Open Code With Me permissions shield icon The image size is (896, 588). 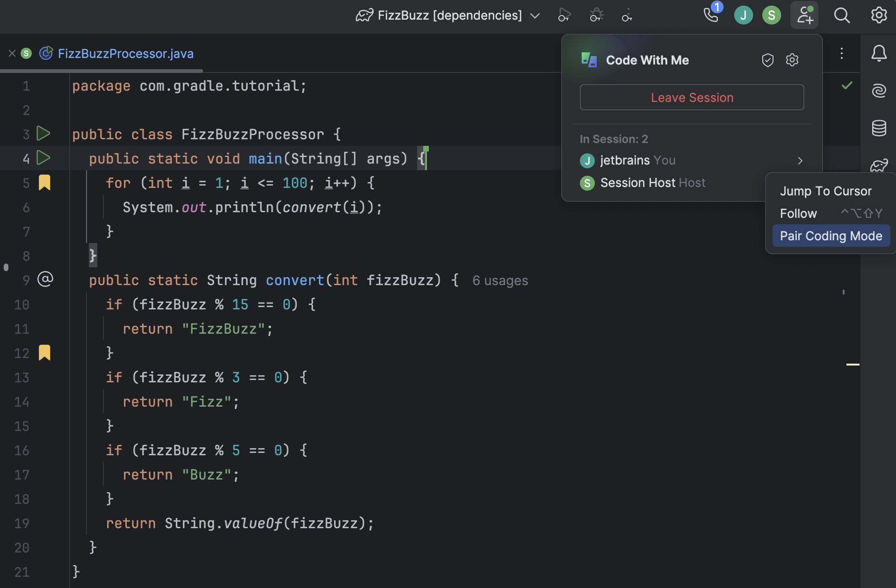click(767, 60)
